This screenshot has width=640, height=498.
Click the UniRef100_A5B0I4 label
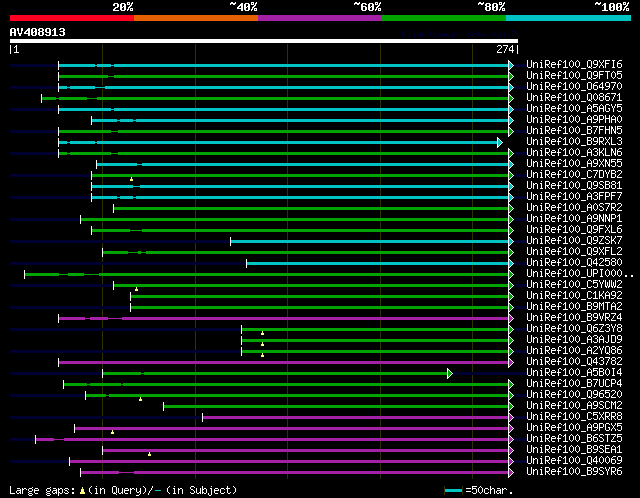[x=574, y=373]
